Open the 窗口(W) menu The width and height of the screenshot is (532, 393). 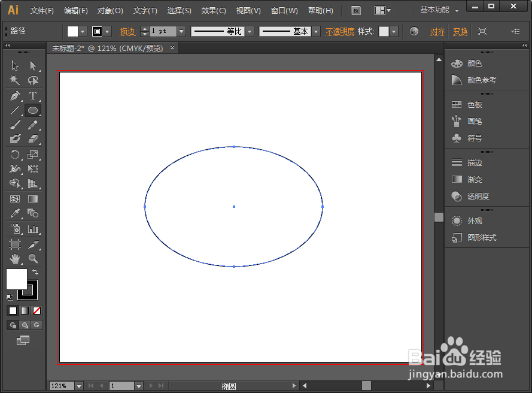tap(284, 11)
